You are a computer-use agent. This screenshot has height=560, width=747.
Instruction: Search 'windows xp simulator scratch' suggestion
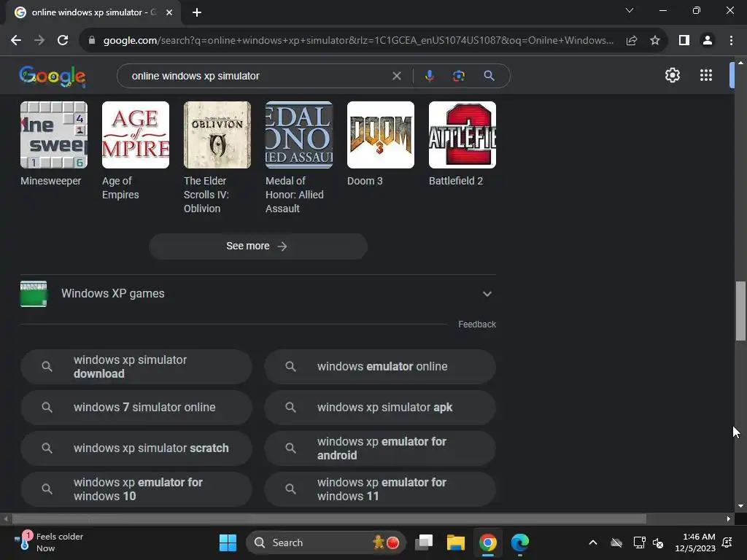tap(136, 448)
